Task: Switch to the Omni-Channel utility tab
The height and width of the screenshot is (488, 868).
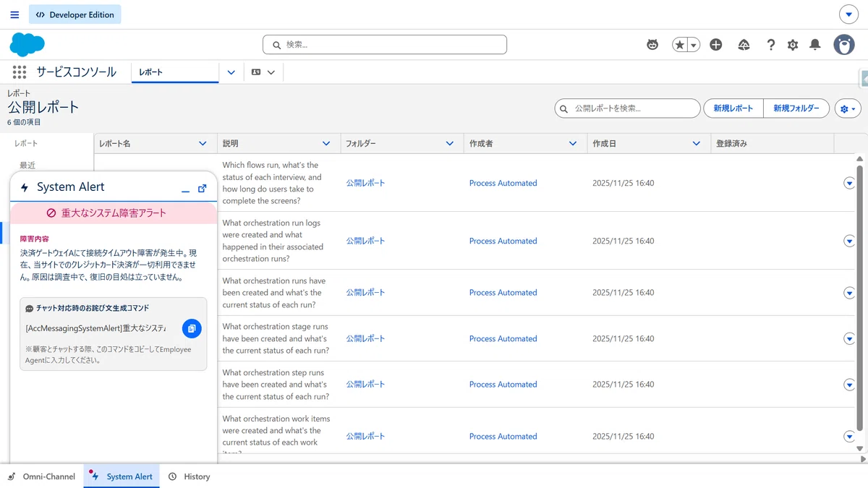Action: pos(41,476)
